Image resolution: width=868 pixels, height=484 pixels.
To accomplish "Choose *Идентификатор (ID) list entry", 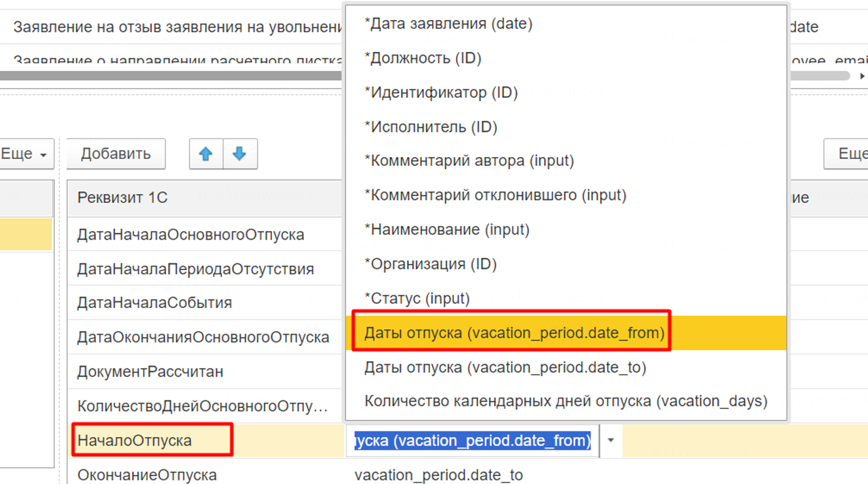I will tap(441, 92).
